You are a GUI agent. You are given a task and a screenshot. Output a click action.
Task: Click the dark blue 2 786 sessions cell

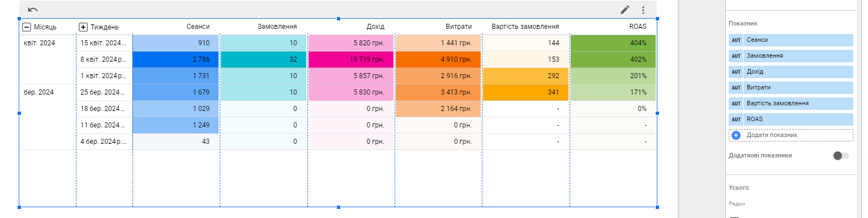tap(176, 59)
